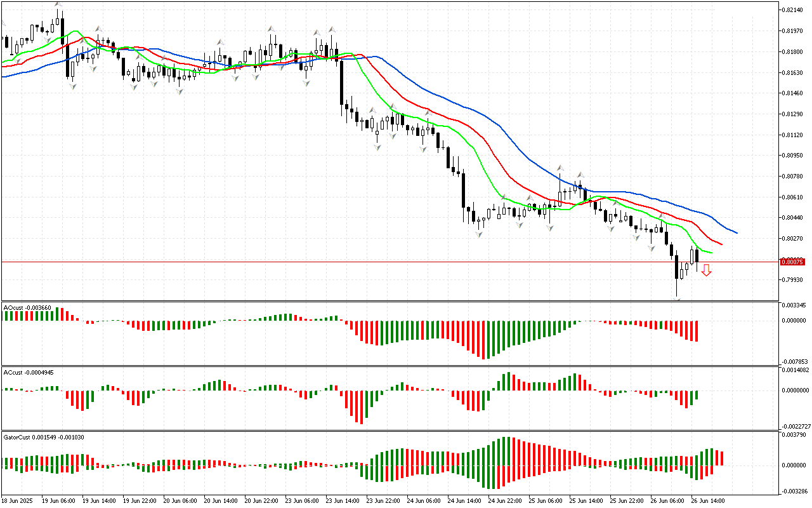Click the -0.003286 GatorCust scale value
Viewport: 812px width, 508px height.
[x=794, y=491]
